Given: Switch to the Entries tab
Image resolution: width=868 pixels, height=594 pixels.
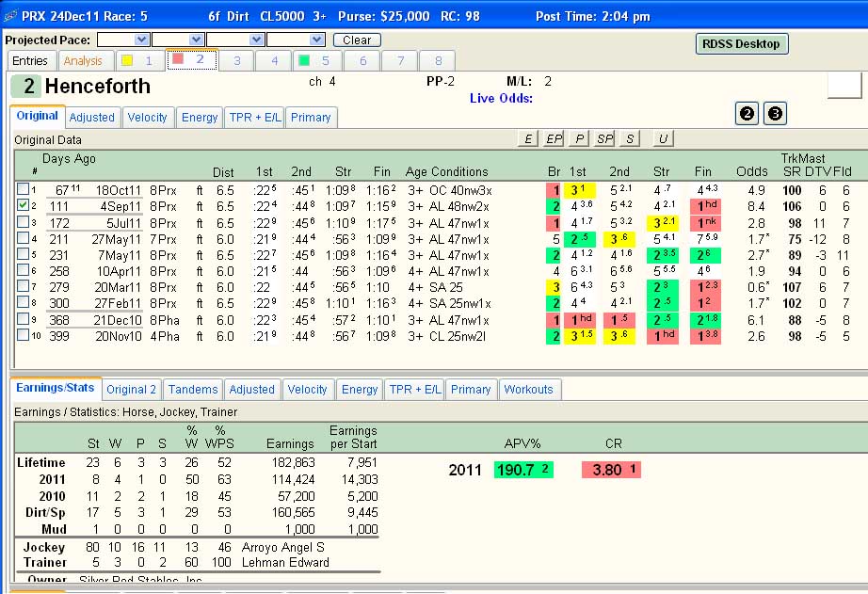Looking at the screenshot, I should click(x=30, y=61).
